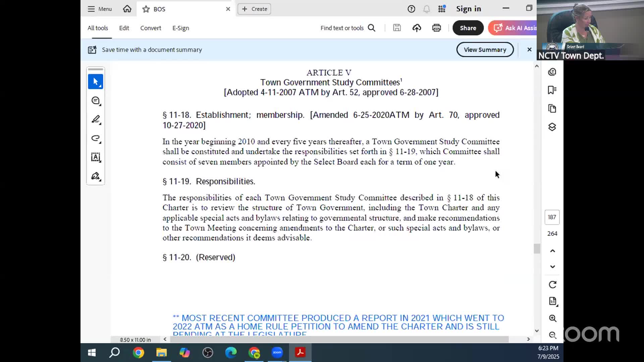Save the document with disk icon
This screenshot has height=362, width=644.
(397, 28)
